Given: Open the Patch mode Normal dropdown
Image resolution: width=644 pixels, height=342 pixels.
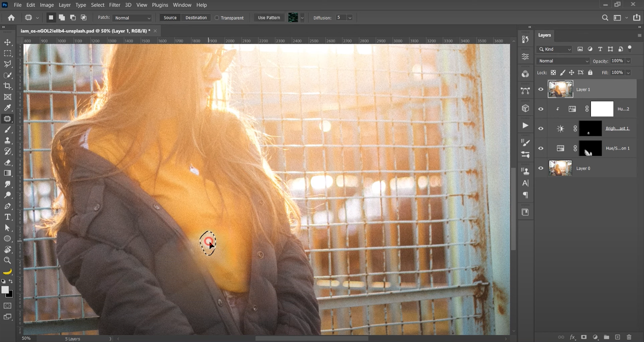Looking at the screenshot, I should (x=132, y=18).
